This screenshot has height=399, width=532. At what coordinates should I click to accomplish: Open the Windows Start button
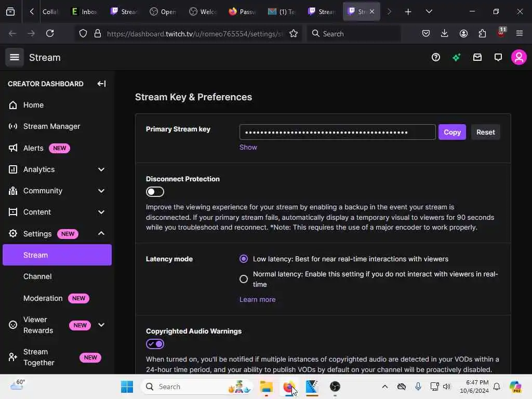pyautogui.click(x=127, y=387)
